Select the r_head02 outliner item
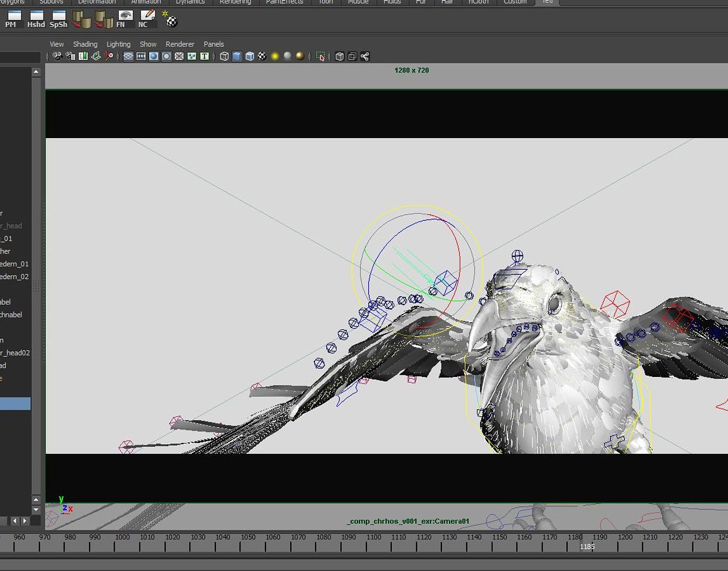The height and width of the screenshot is (571, 728). tap(15, 353)
